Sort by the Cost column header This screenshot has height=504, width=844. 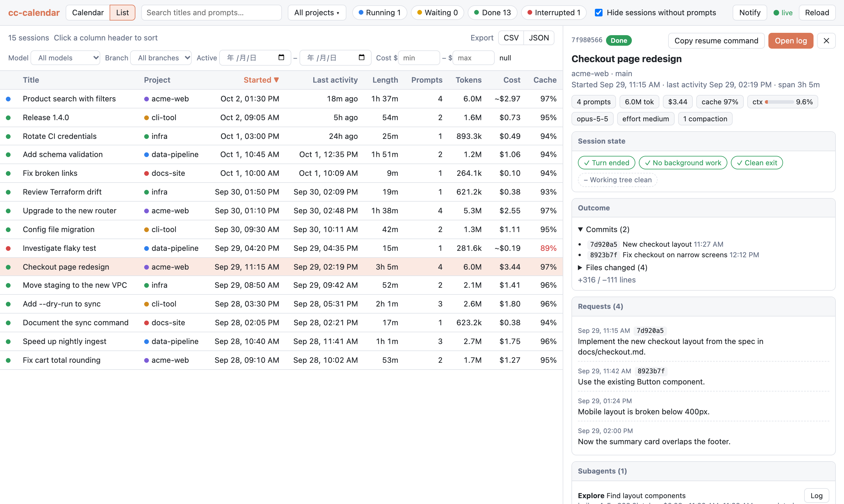coord(511,80)
